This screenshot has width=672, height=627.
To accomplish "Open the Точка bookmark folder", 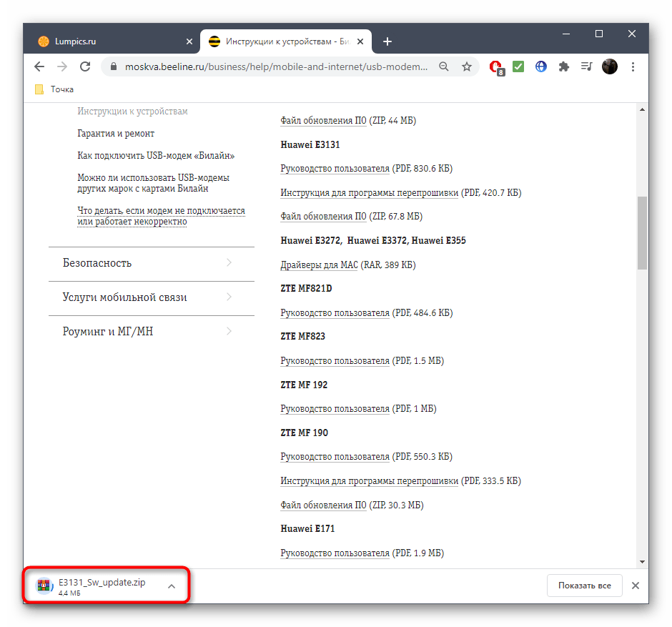I will pos(54,89).
